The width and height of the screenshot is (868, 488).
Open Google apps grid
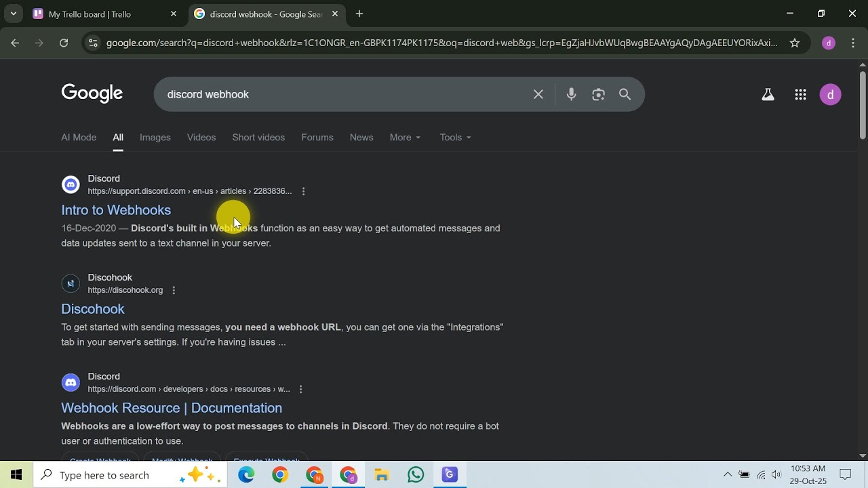click(x=800, y=95)
